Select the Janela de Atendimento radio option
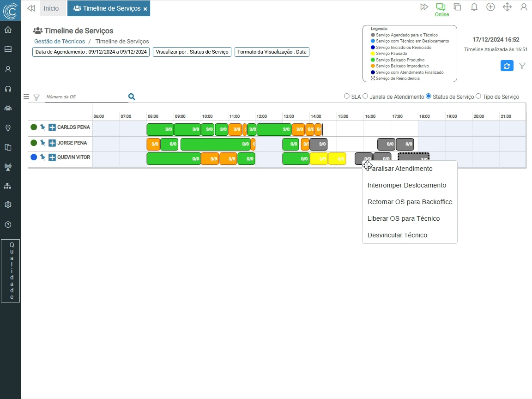Viewport: 532px width, 399px height. tap(365, 97)
